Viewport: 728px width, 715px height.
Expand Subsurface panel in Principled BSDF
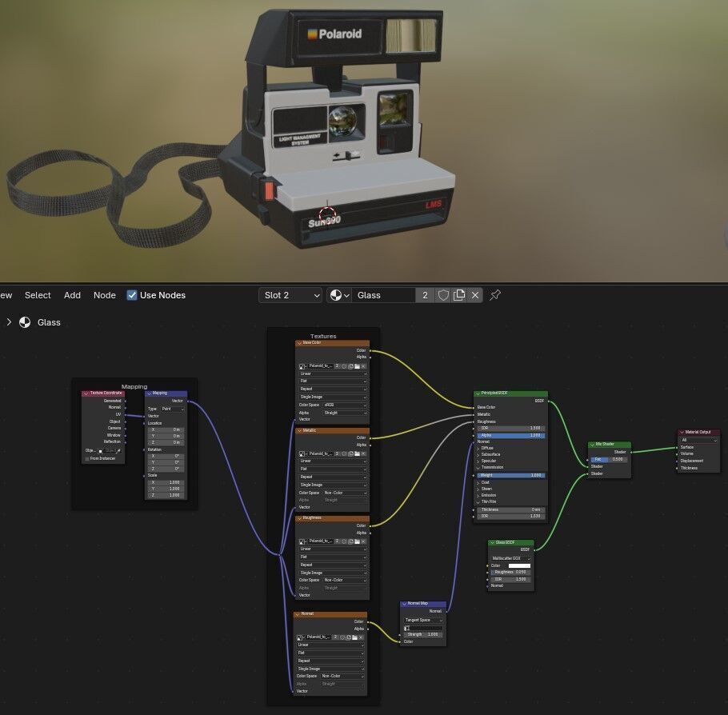[478, 454]
